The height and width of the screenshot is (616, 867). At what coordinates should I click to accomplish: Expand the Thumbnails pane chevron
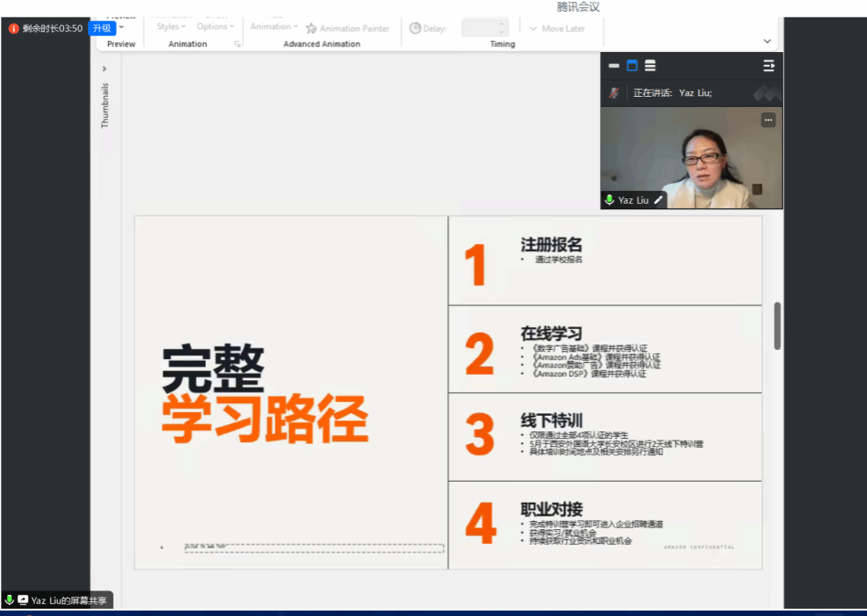[104, 69]
